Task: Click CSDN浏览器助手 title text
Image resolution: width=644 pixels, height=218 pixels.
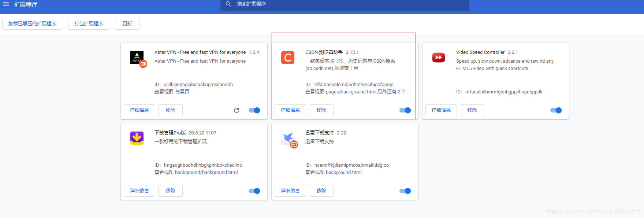Action: [x=324, y=52]
